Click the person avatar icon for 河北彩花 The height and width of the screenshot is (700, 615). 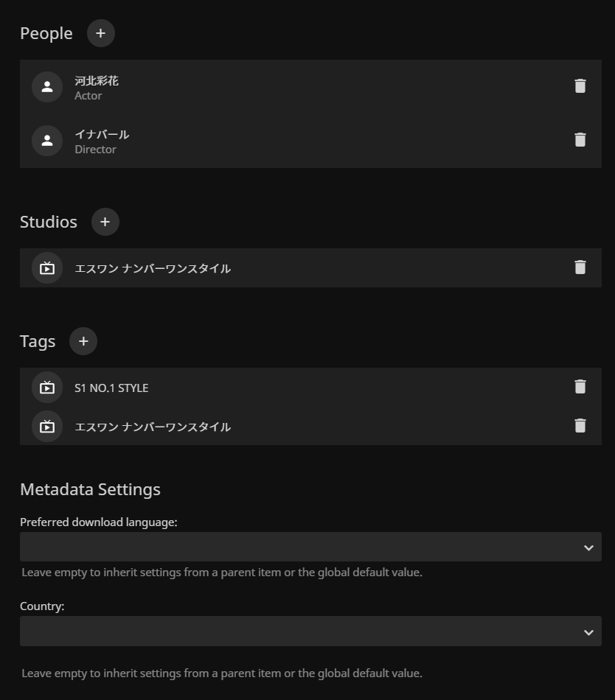pos(47,87)
